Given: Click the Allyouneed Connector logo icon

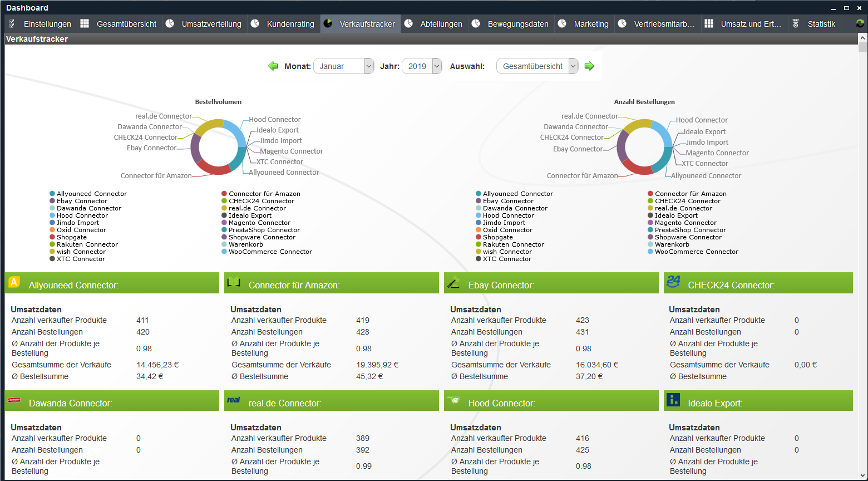Looking at the screenshot, I should click(x=14, y=282).
